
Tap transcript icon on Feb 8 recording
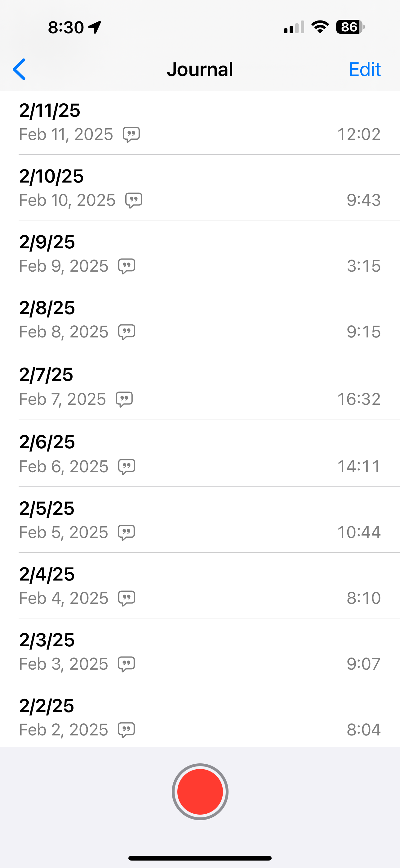click(127, 332)
